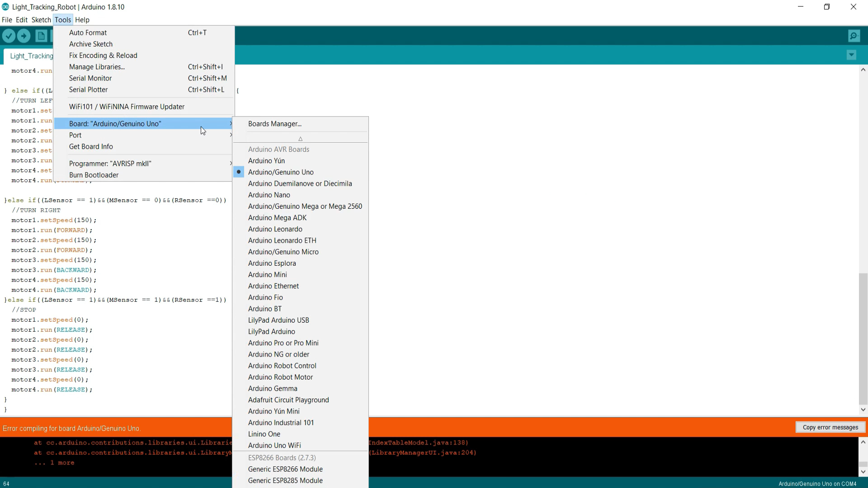Viewport: 868px width, 488px height.
Task: Select Fix Encoding & Reload
Action: (144, 55)
